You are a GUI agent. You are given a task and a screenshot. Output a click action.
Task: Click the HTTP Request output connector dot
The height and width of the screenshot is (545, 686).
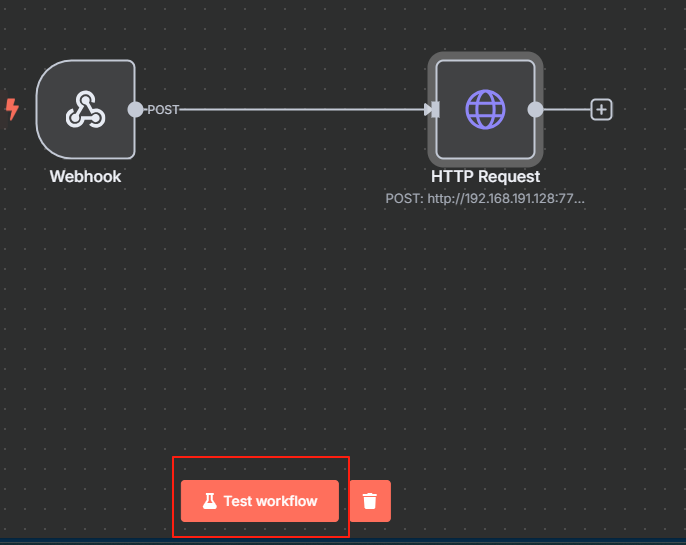pos(535,110)
